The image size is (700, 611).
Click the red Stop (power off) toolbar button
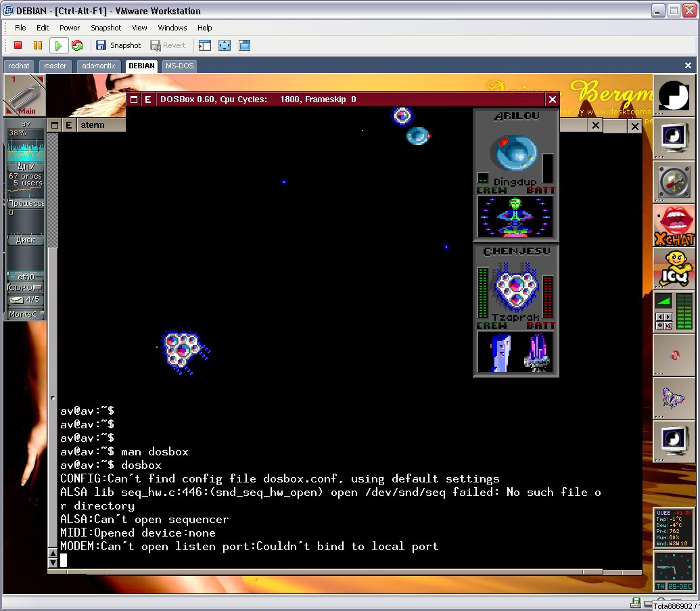point(18,45)
